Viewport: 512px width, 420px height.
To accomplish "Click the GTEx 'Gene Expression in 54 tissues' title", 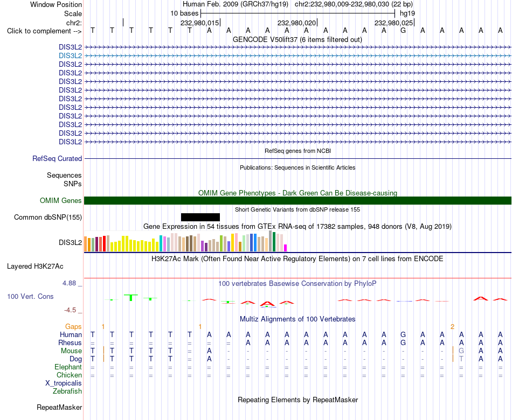I will [297, 227].
